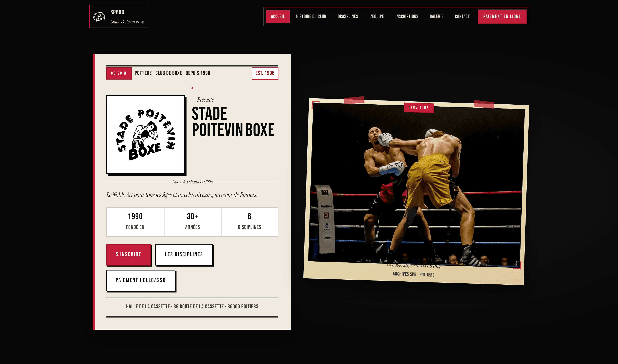
Task: Click the Paiement HelloAsso button
Action: click(141, 280)
